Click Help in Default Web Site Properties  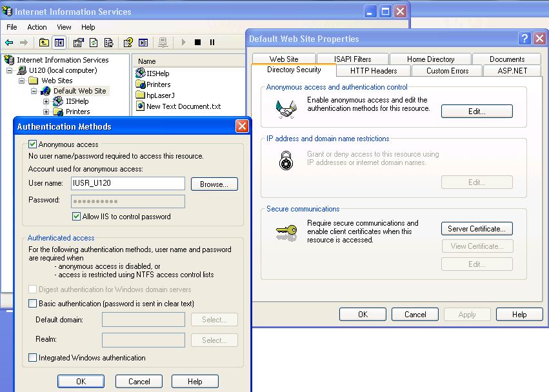point(519,314)
